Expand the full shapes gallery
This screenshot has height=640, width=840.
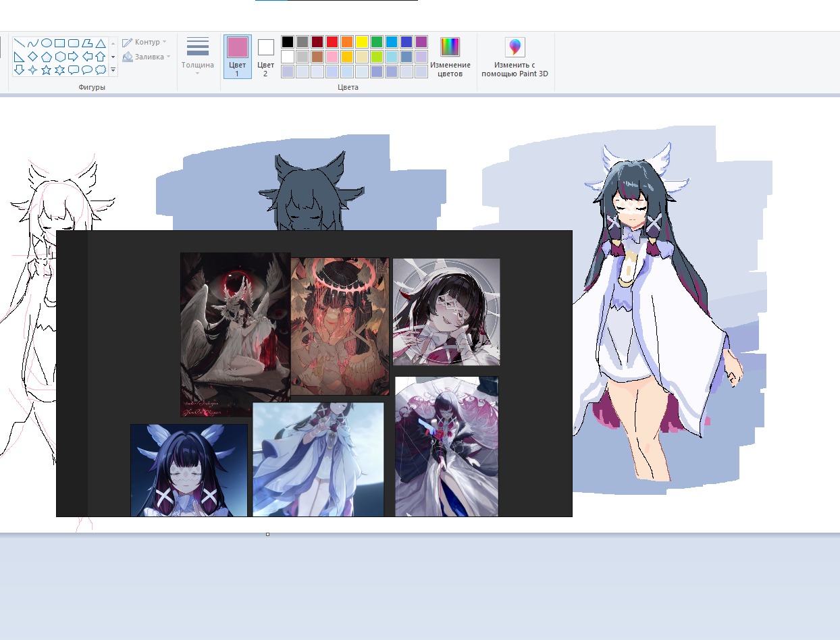113,70
